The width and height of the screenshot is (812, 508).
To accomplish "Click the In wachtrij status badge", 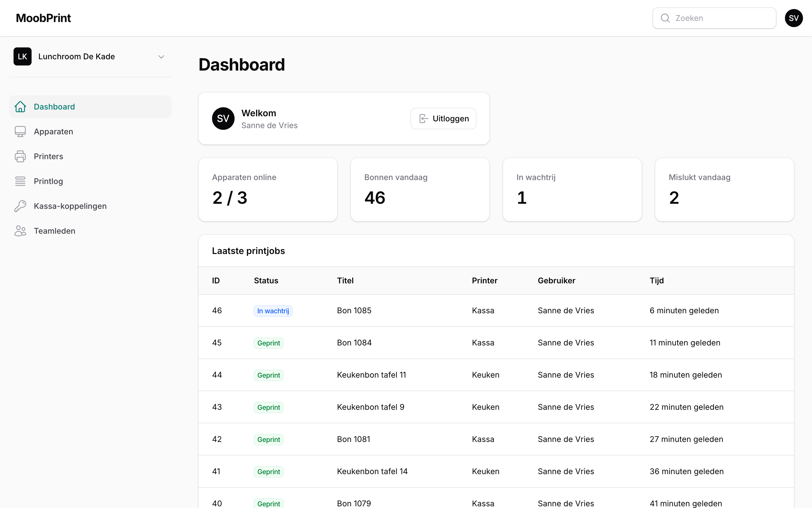I will [x=273, y=311].
